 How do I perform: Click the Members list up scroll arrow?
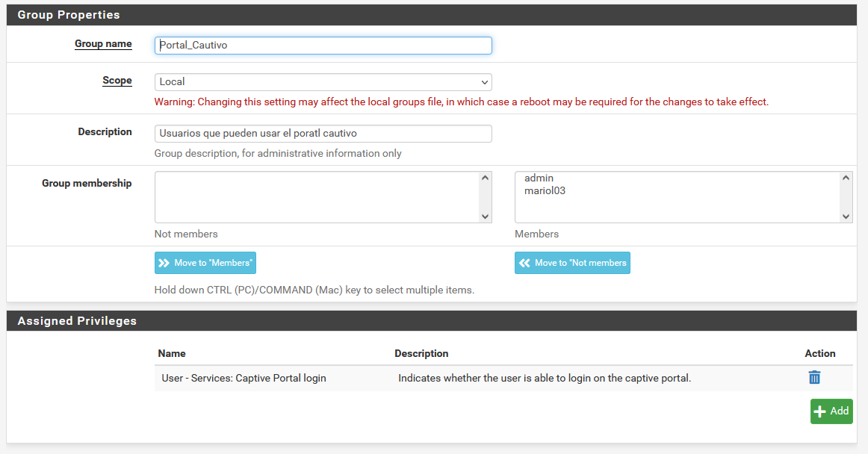[x=846, y=178]
